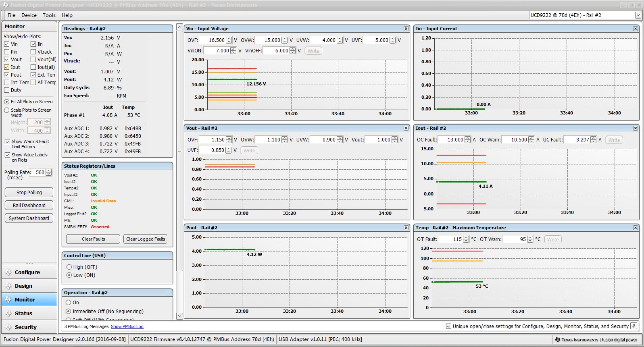Enable the Vtrack plot checkbox
The image size is (644, 347).
coord(33,52)
